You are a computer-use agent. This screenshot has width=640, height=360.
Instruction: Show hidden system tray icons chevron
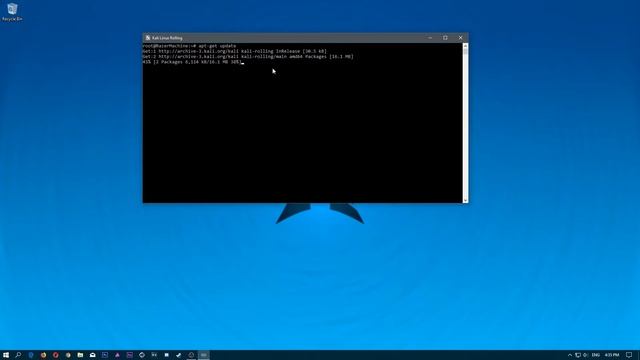pos(570,355)
